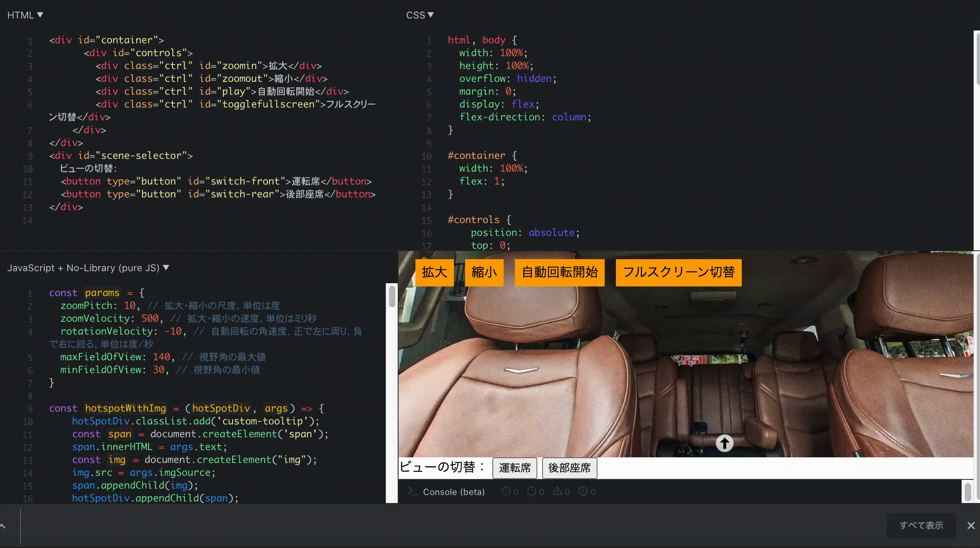The image size is (980, 548).
Task: Click the "overflow: hidden;" CSS line
Action: point(508,78)
